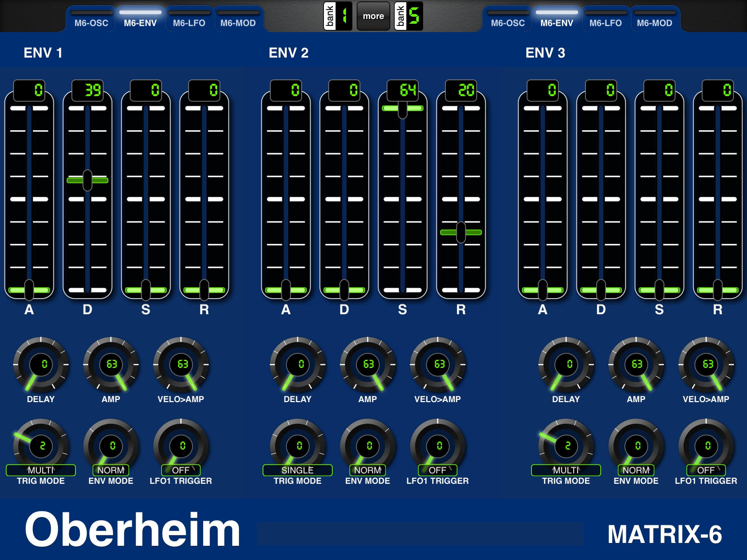Click the ENV 2 section heading
Image resolution: width=747 pixels, height=560 pixels.
[289, 53]
